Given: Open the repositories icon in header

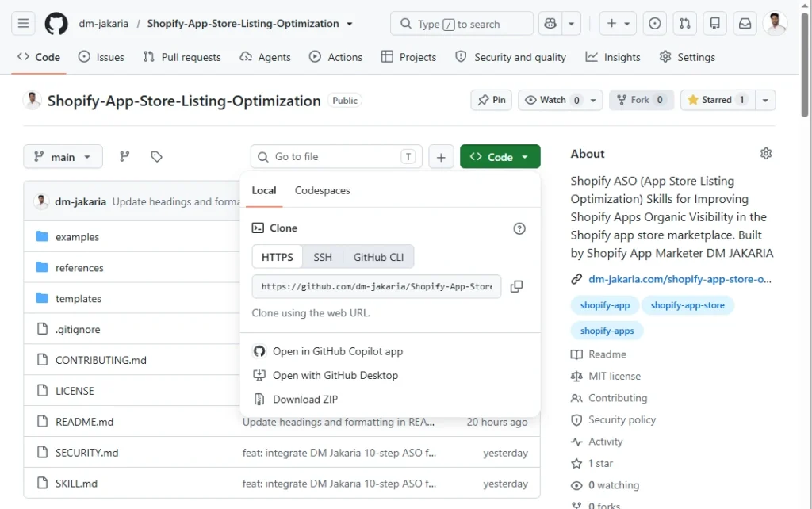Looking at the screenshot, I should tap(714, 23).
